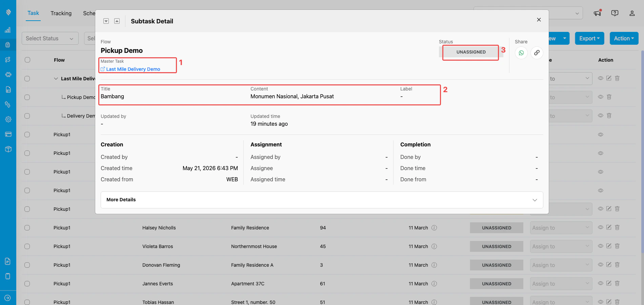Open user profile icon
The image size is (644, 305).
click(632, 13)
